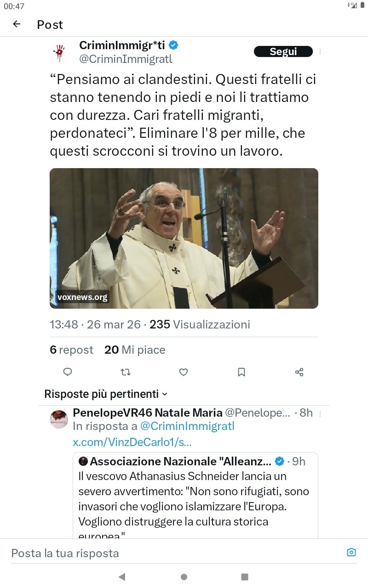Tap the reply speech bubble icon
The width and height of the screenshot is (368, 588).
click(68, 372)
